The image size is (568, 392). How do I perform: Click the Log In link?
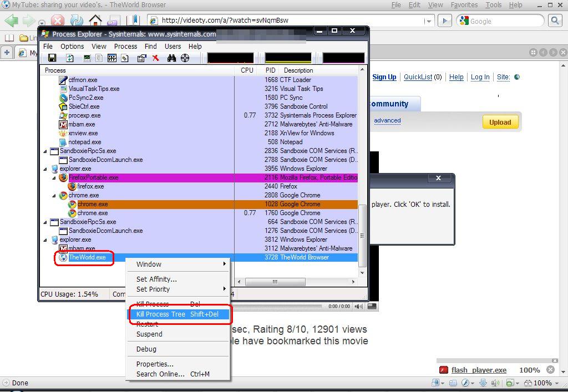(480, 77)
